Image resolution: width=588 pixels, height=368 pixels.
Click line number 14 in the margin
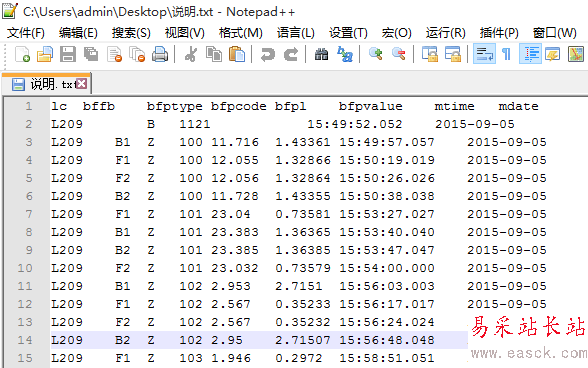[x=25, y=340]
